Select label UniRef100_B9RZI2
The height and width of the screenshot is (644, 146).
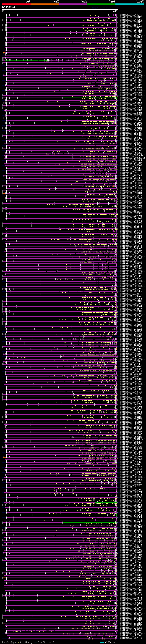coord(131,50)
